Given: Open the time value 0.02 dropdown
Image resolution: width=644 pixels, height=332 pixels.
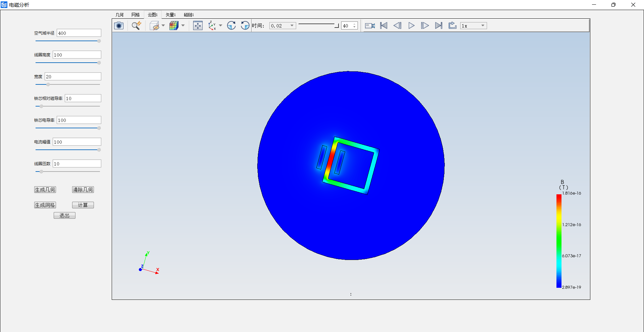Looking at the screenshot, I should click(283, 26).
